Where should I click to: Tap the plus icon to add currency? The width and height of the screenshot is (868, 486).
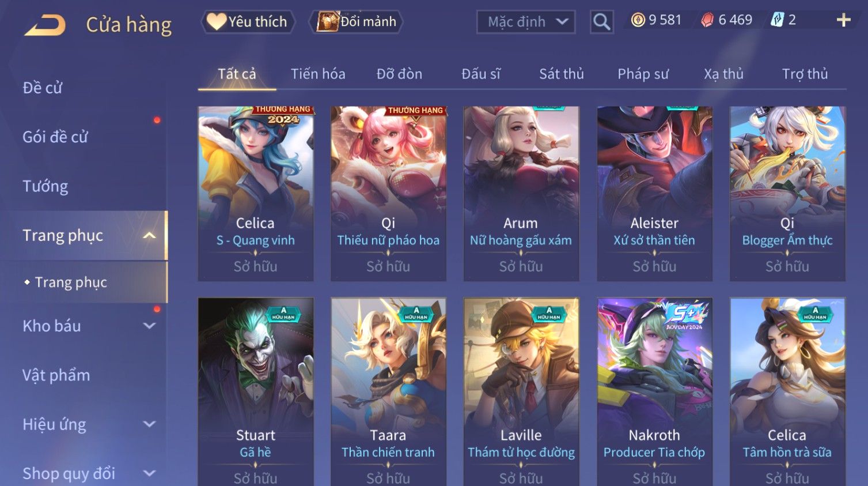(843, 20)
